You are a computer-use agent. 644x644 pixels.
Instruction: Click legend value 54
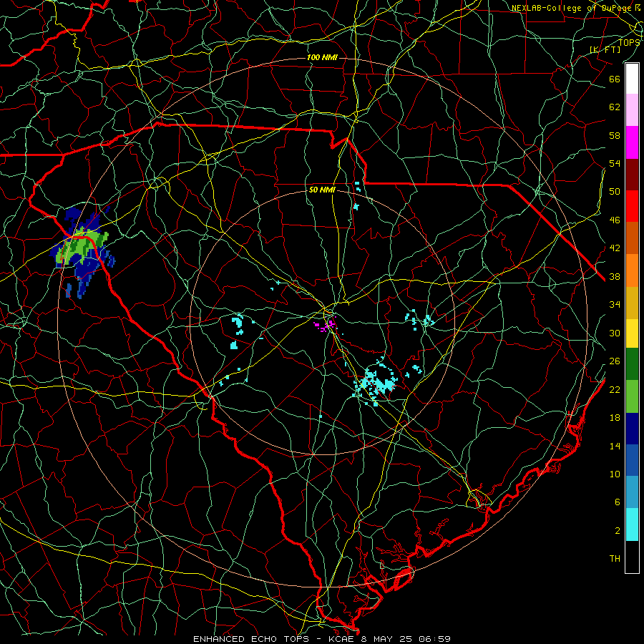pyautogui.click(x=615, y=163)
